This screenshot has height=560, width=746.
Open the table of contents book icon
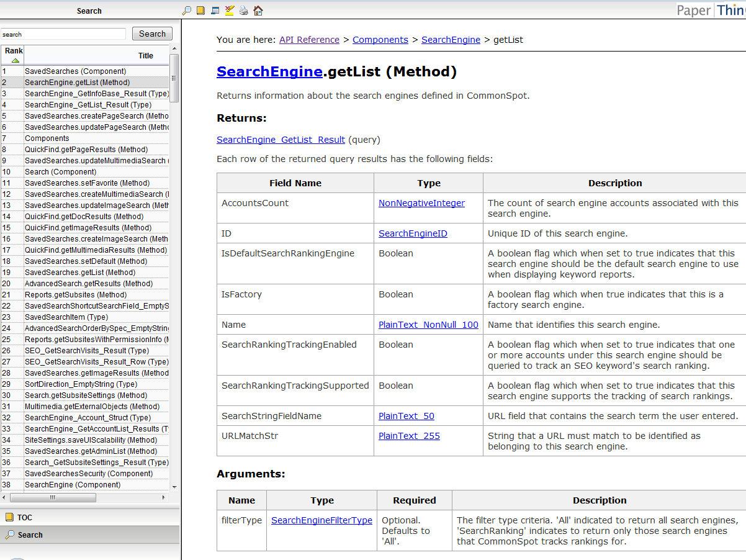tap(200, 11)
